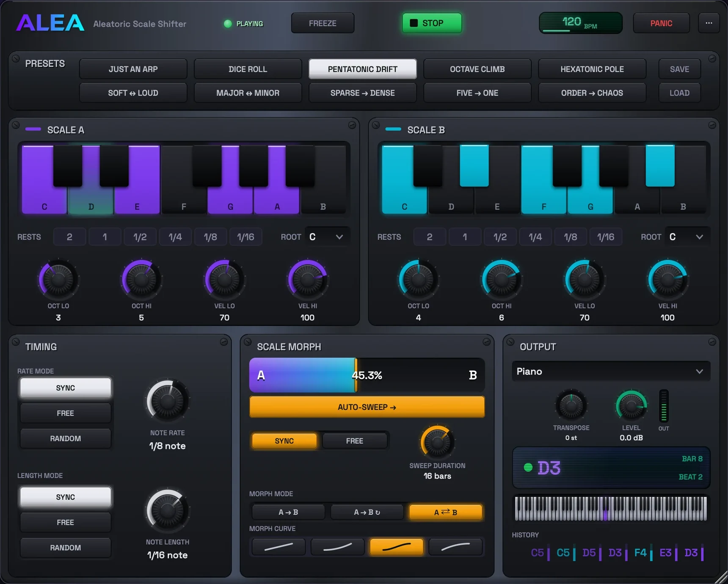Load the Dice Roll preset
The height and width of the screenshot is (584, 728).
point(248,69)
